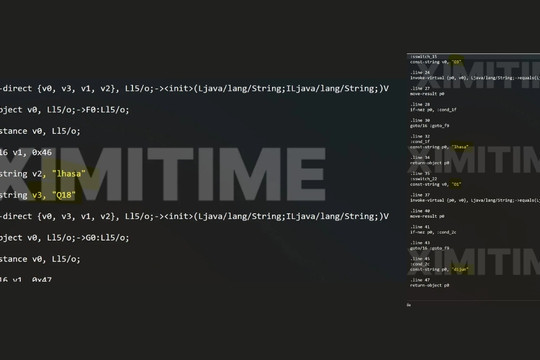Click ".line 43" in right code panel
Image resolution: width=540 pixels, height=360 pixels.
pyautogui.click(x=420, y=243)
